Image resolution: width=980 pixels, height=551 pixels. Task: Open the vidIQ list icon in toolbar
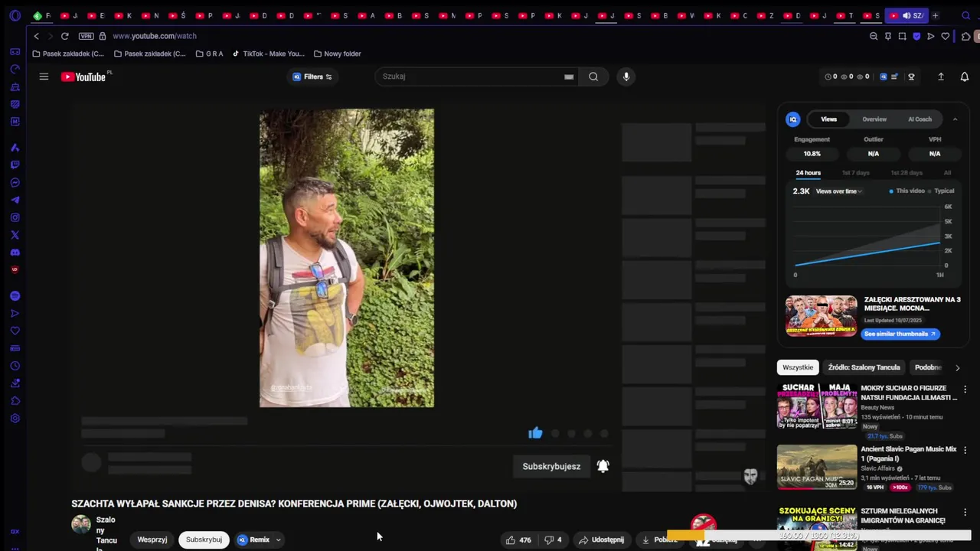(x=894, y=77)
